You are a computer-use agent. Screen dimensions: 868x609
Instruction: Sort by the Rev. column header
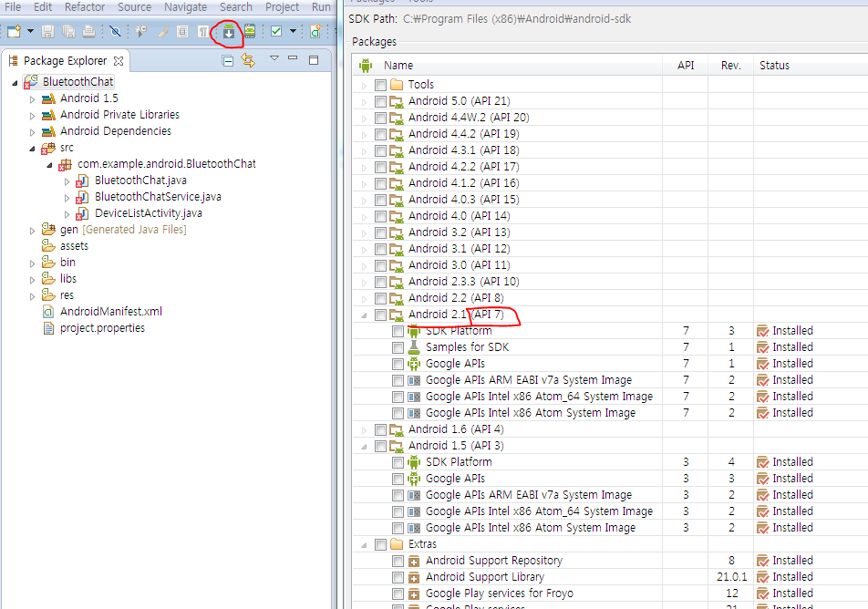pyautogui.click(x=730, y=66)
